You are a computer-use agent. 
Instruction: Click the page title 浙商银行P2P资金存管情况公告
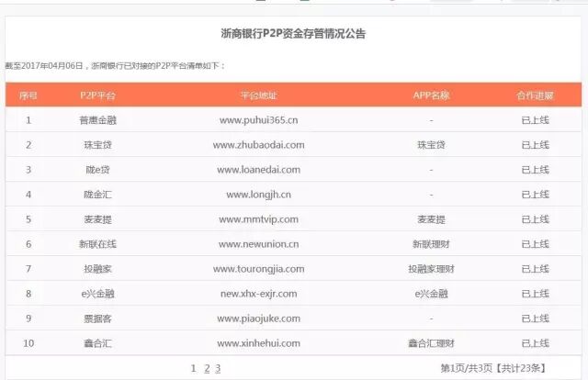pos(293,34)
